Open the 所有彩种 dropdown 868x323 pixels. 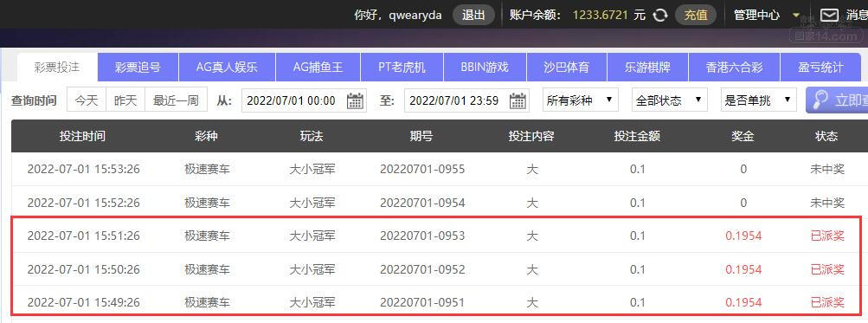tap(580, 100)
